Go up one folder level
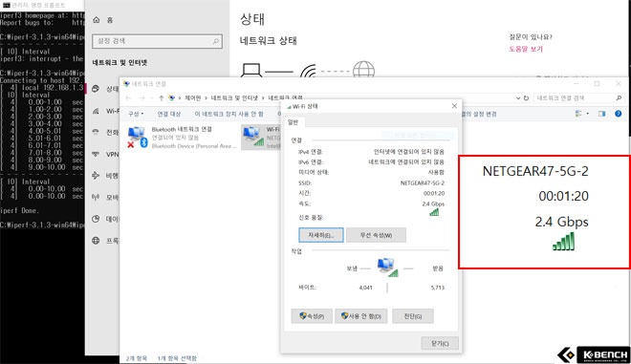Image resolution: width=631 pixels, height=364 pixels. [162, 97]
